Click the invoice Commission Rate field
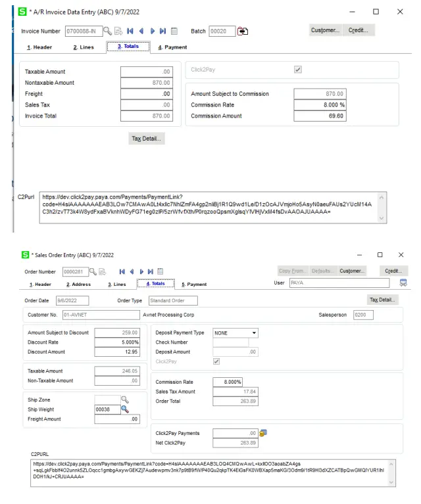Image resolution: width=421 pixels, height=504 pixels. [x=320, y=104]
